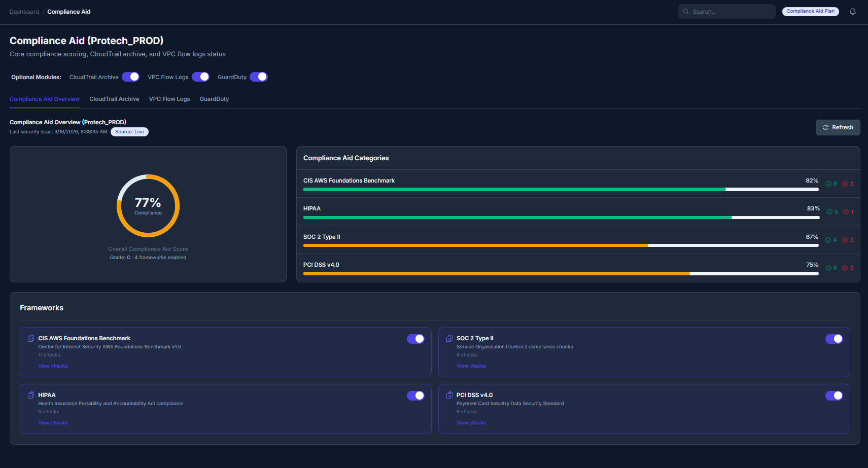Click the Search input field

click(726, 11)
